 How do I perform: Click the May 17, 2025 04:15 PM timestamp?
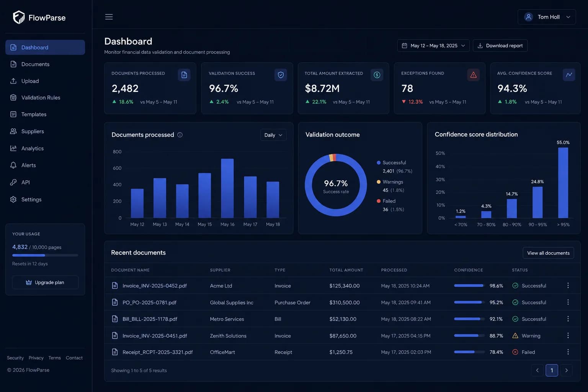(x=406, y=336)
